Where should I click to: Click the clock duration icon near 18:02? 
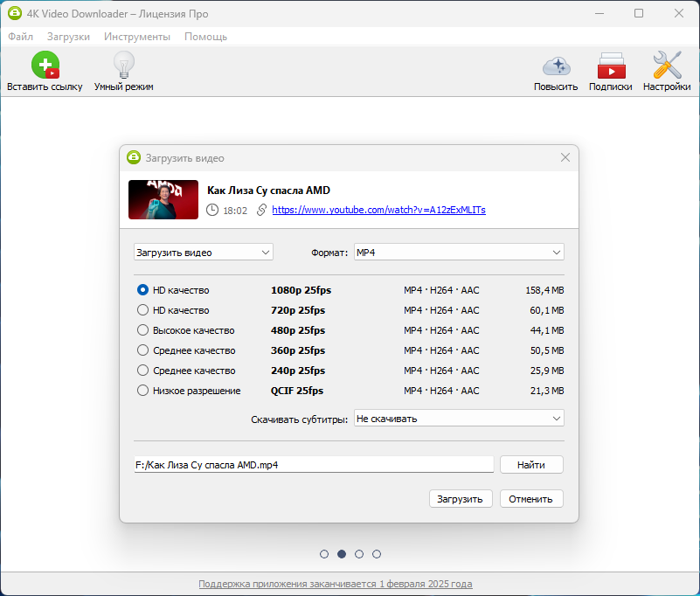click(212, 210)
